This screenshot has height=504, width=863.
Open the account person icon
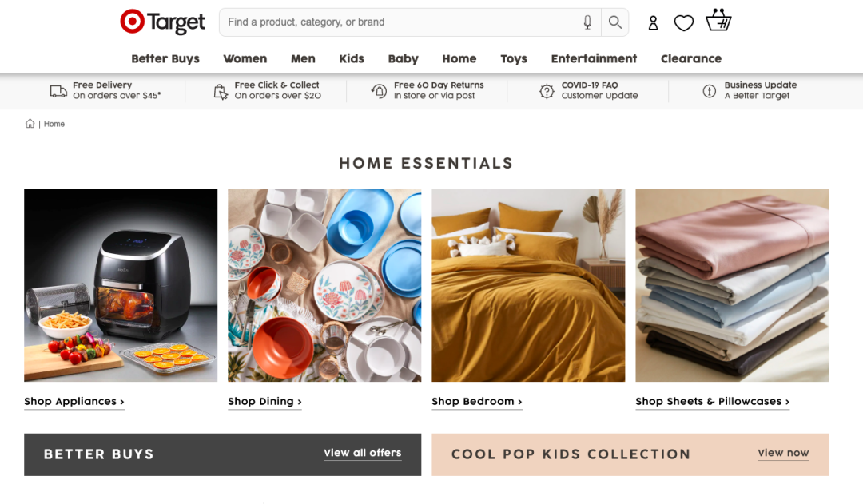(653, 22)
